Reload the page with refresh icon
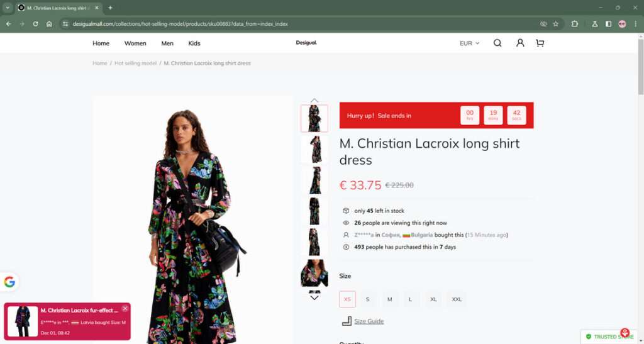Screen dimensions: 644x344 35,24
